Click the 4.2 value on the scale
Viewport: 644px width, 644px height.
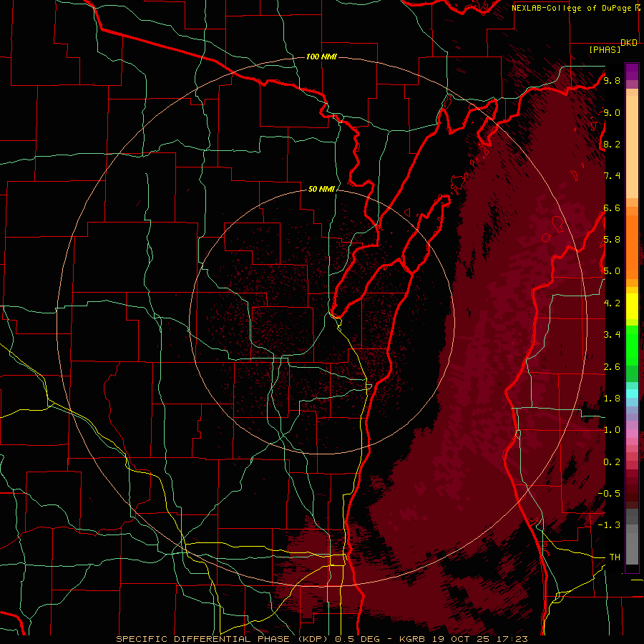click(x=612, y=303)
